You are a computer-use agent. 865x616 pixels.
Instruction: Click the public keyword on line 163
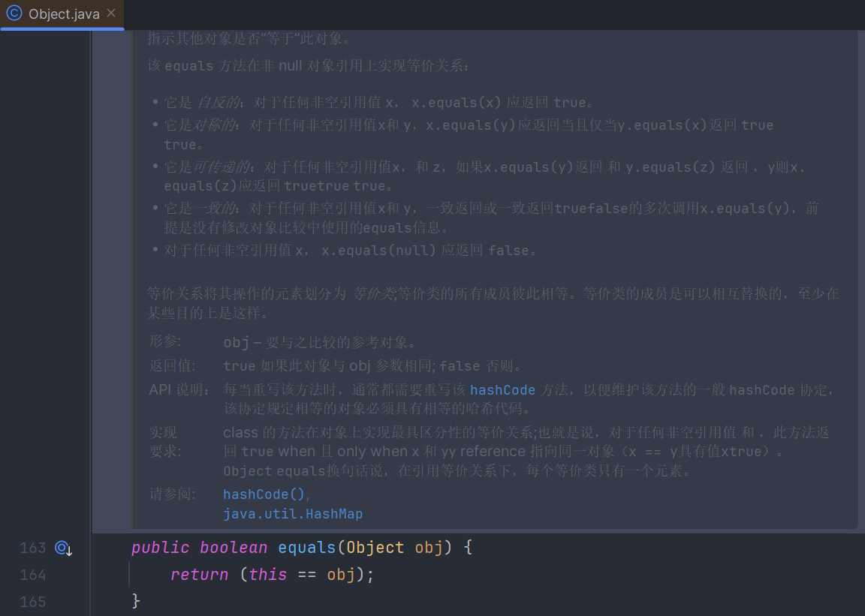point(159,548)
